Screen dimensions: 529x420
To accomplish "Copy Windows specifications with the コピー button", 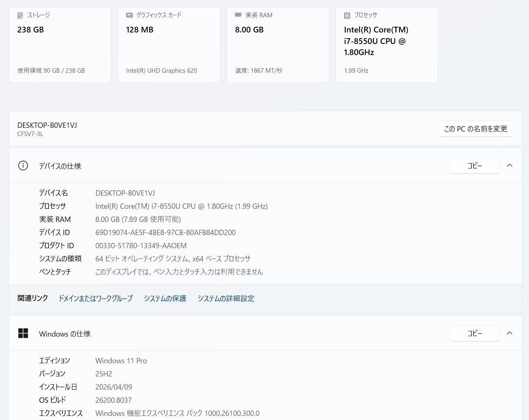I will [x=474, y=333].
